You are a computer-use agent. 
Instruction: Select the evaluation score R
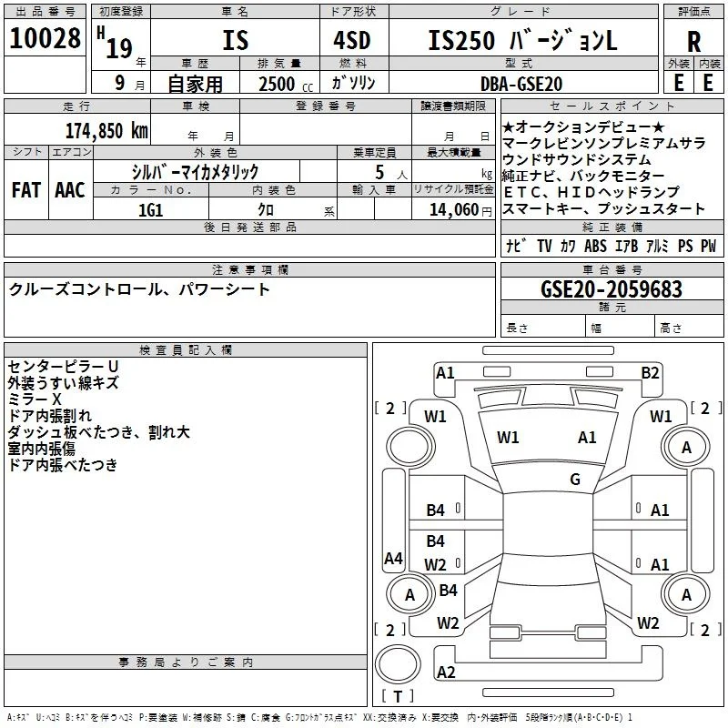pos(693,41)
